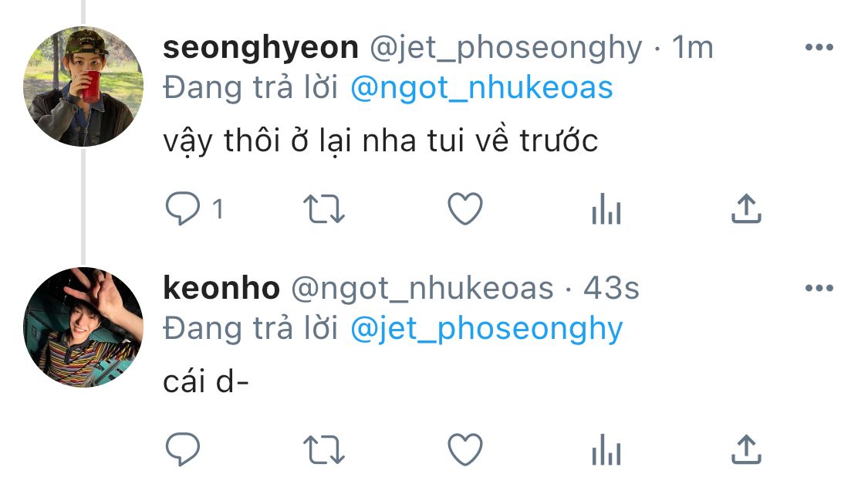This screenshot has height=481, width=868.
Task: Reply to keonho's tweet
Action: pyautogui.click(x=183, y=449)
